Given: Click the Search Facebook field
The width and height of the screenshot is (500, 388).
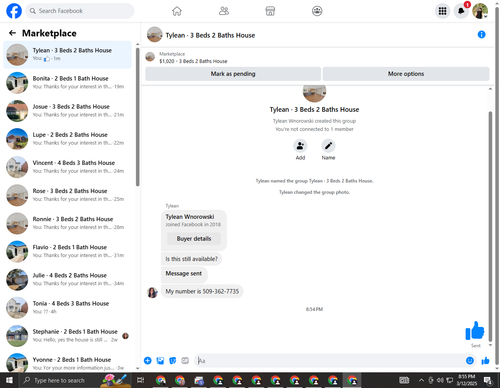Looking at the screenshot, I should point(80,11).
